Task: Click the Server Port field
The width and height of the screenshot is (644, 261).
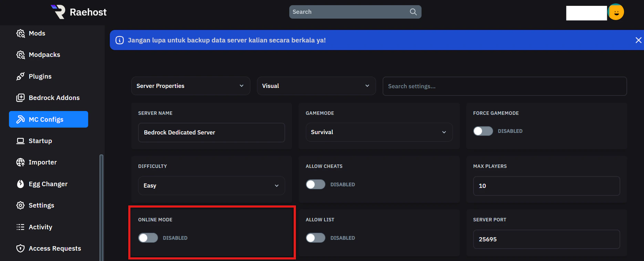Action: pos(547,239)
